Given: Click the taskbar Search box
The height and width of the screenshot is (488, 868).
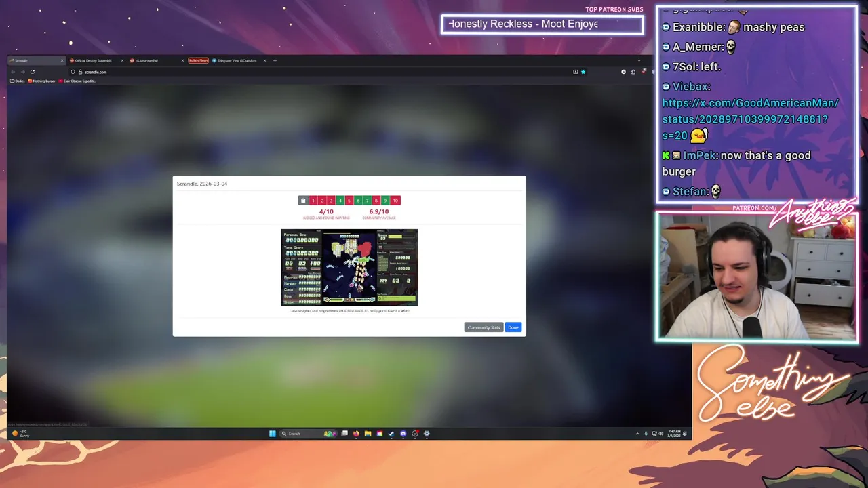Looking at the screenshot, I should tap(309, 434).
